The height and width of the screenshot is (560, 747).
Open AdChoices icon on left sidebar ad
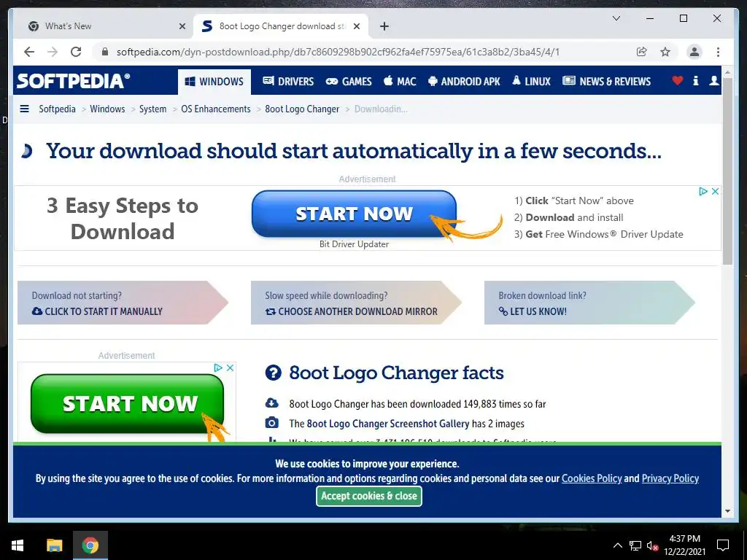[217, 367]
